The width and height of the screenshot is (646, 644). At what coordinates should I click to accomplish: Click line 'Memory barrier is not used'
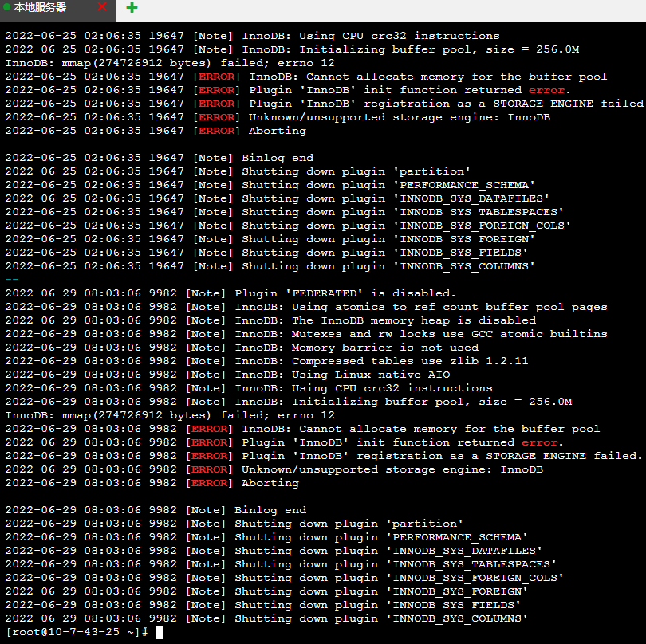242,348
